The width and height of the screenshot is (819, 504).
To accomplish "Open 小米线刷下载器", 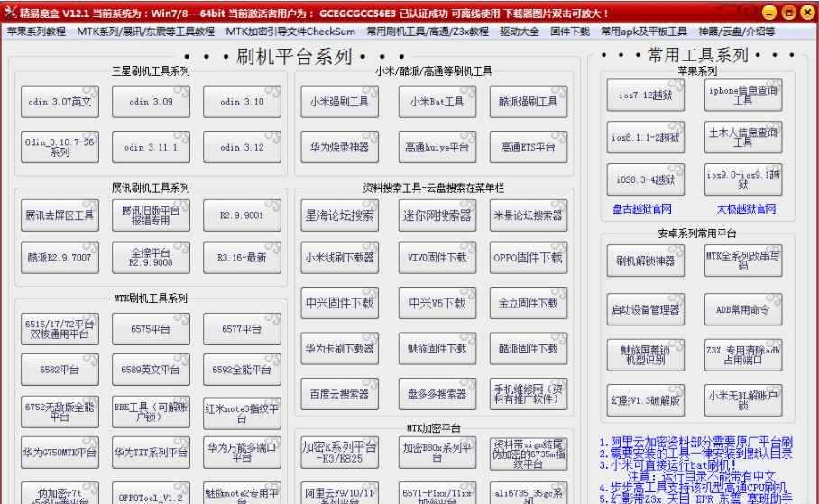I will click(339, 258).
